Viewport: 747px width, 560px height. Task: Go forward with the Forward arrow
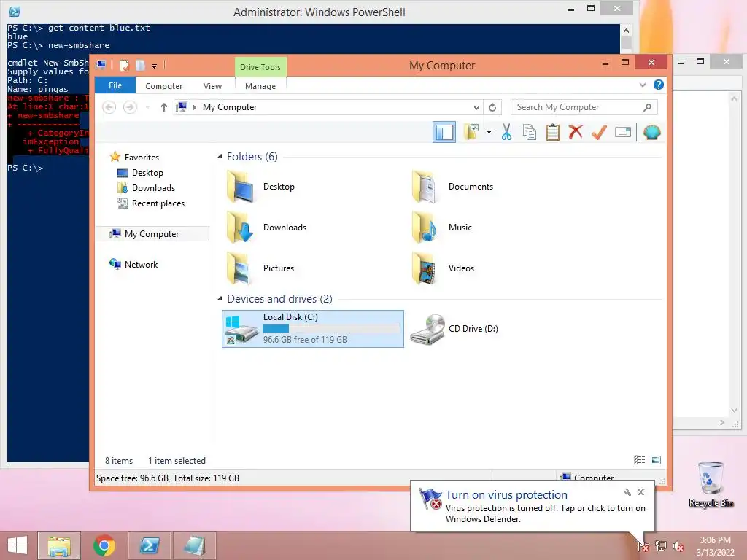130,107
